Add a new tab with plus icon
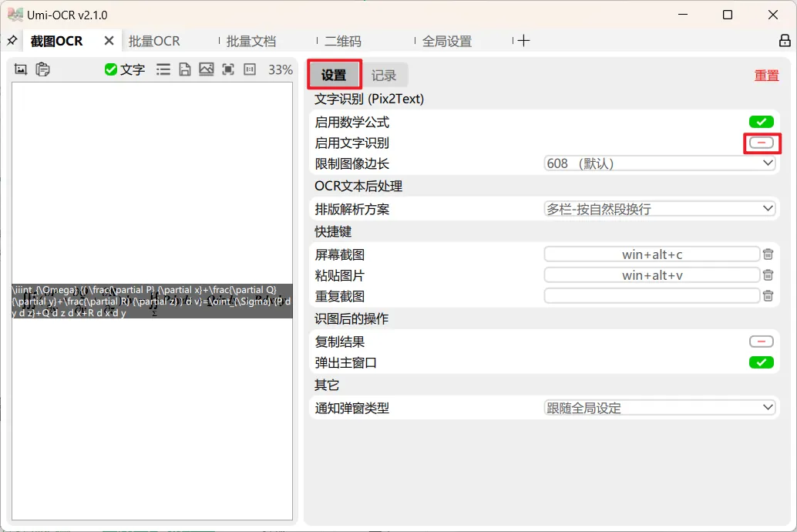 click(523, 41)
